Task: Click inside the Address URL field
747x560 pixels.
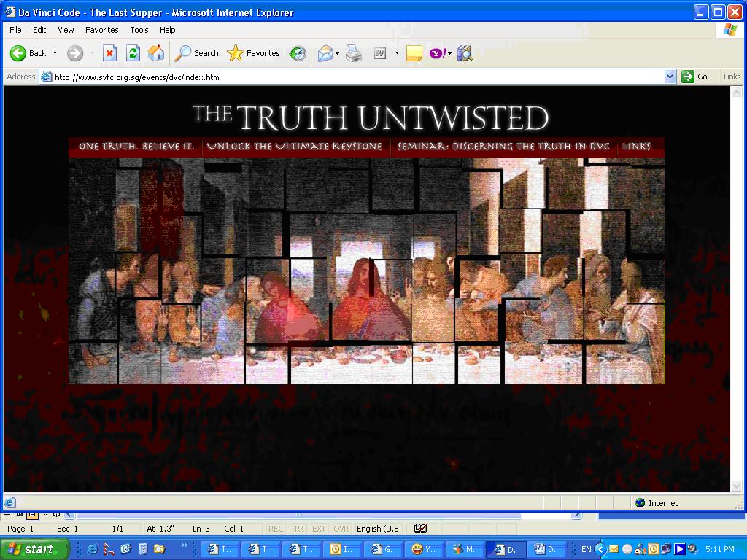Action: [357, 77]
